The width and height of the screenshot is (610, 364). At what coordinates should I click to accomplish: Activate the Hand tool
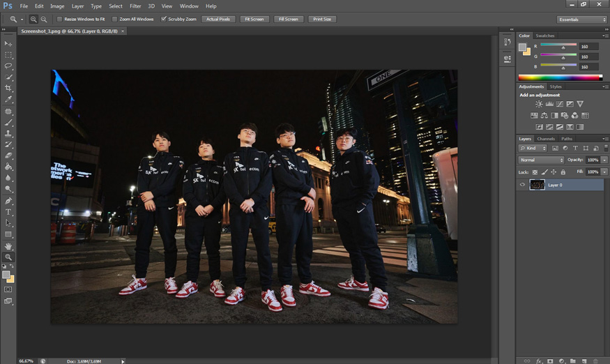[x=8, y=245]
